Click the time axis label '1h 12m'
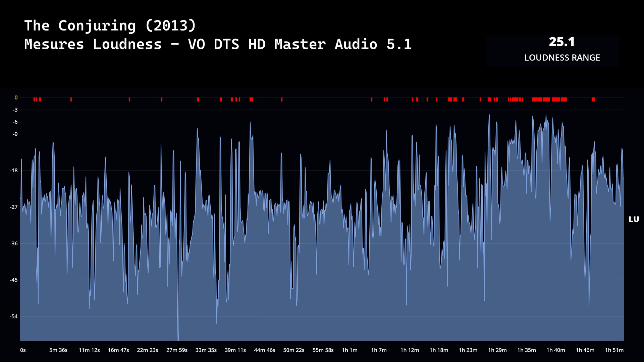Image resolution: width=644 pixels, height=362 pixels. coord(410,350)
